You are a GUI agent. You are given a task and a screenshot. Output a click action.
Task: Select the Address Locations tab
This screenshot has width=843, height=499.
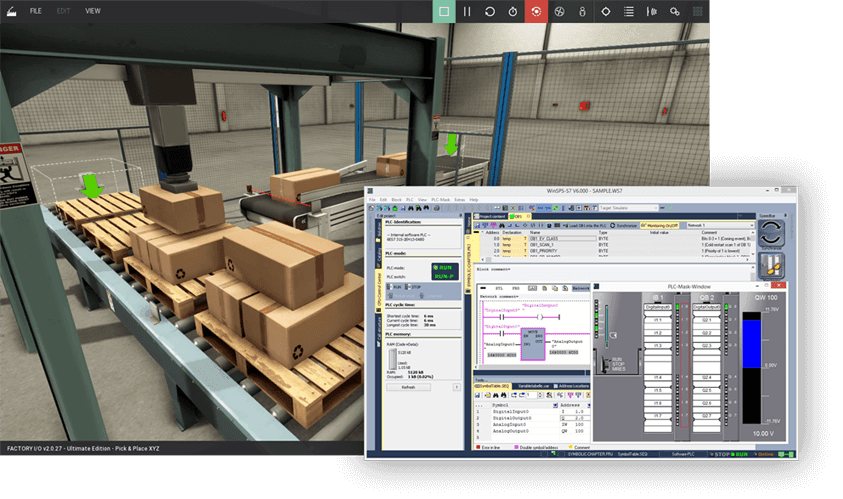tap(571, 386)
